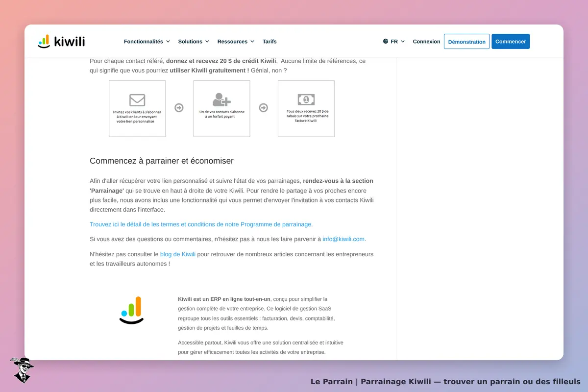
Task: Open the Tarifs page
Action: coord(269,42)
